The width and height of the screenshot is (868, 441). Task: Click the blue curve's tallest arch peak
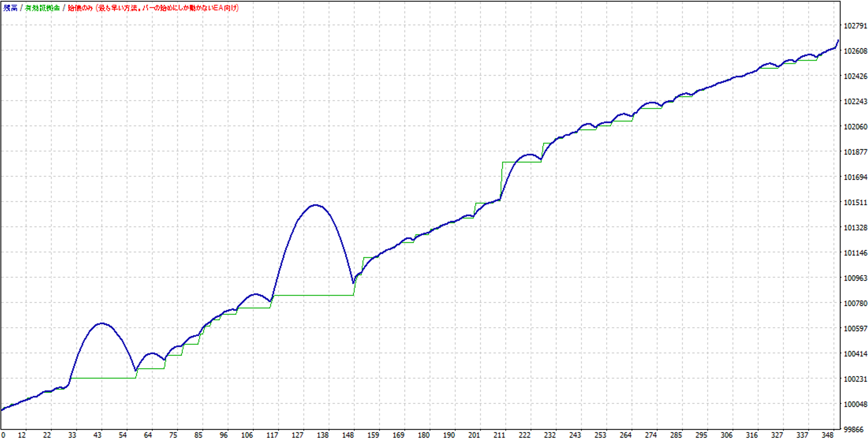click(x=315, y=205)
